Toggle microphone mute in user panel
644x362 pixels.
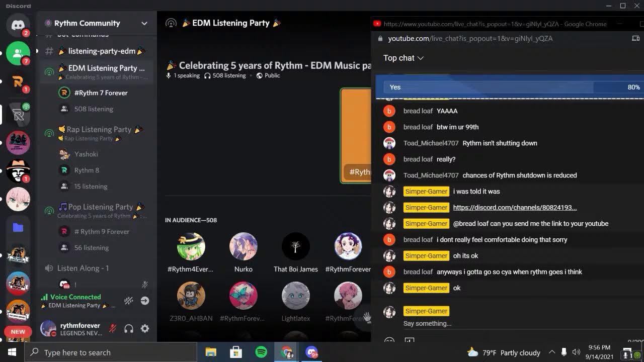point(113,329)
